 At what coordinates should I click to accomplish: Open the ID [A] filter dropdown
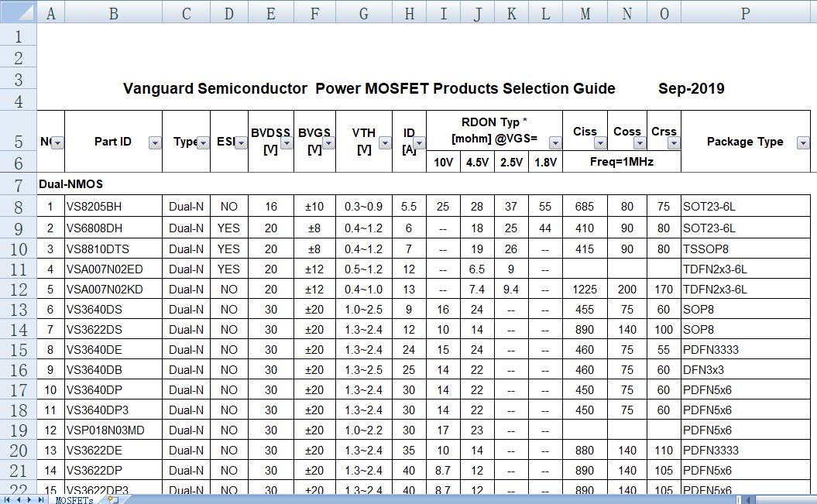coord(419,142)
